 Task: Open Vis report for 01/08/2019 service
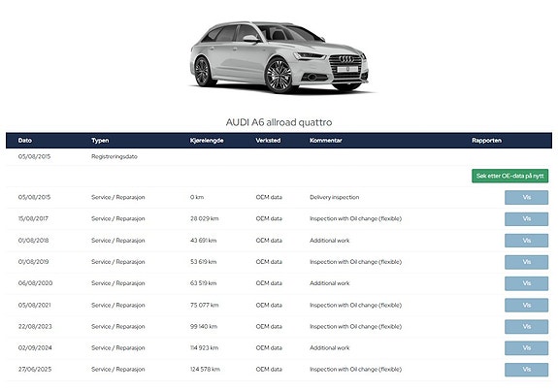526,262
